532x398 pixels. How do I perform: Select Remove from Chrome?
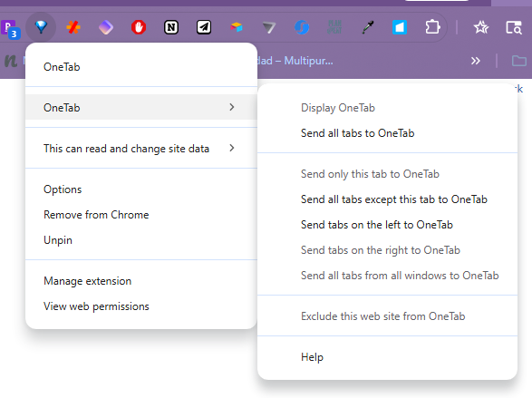141,215
